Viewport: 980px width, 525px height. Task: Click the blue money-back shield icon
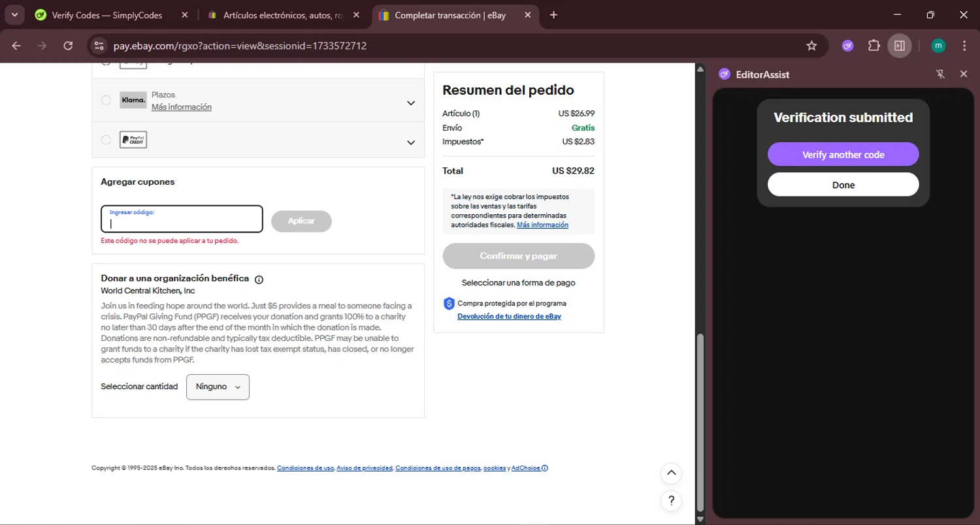pyautogui.click(x=449, y=304)
